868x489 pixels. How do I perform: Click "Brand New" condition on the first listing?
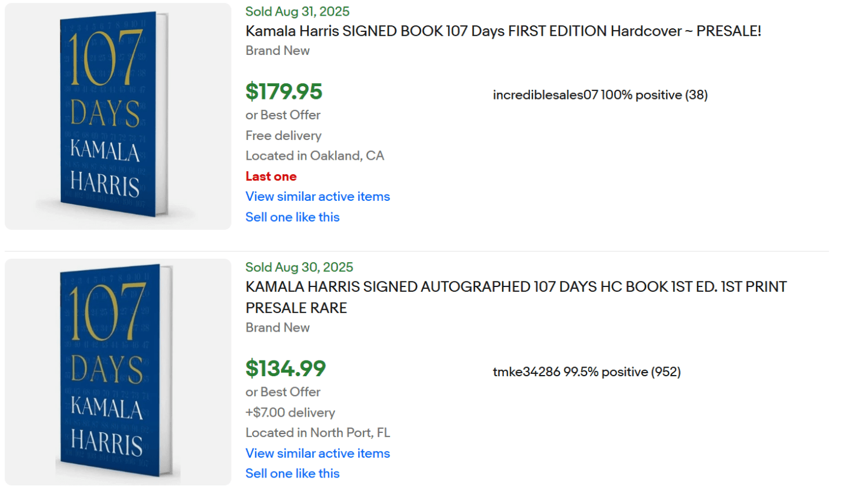pyautogui.click(x=277, y=51)
